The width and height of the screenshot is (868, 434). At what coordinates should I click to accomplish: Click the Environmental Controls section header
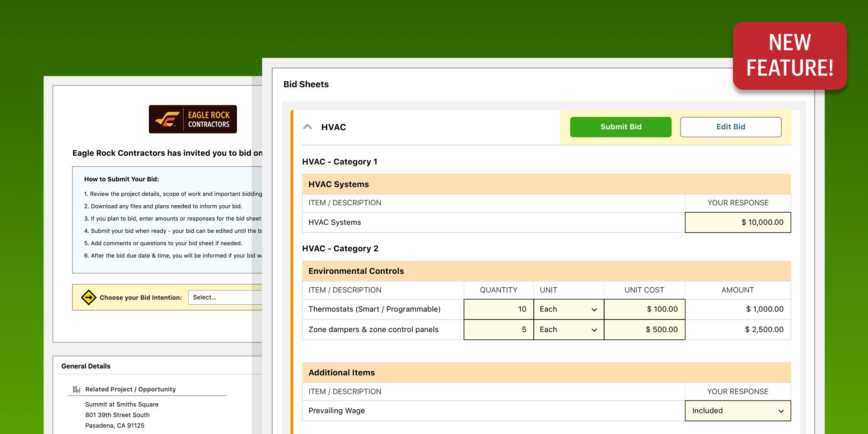(x=356, y=271)
